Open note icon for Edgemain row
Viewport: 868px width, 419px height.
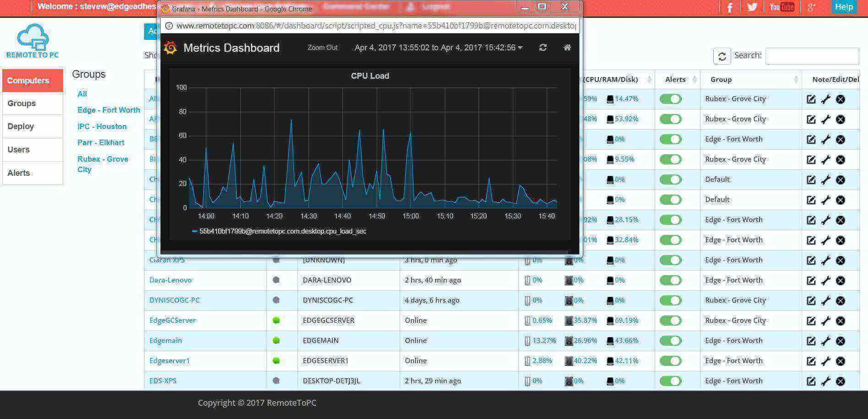pyautogui.click(x=811, y=341)
